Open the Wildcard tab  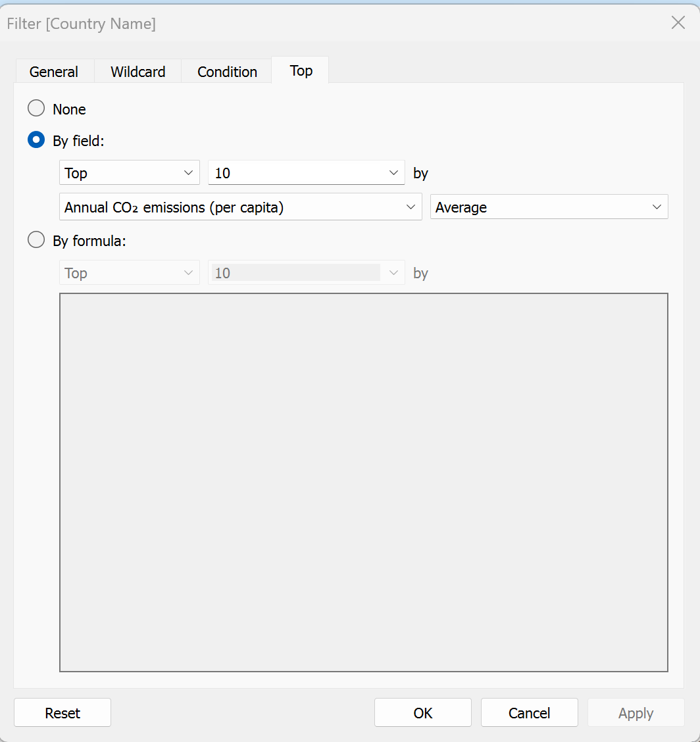point(137,72)
